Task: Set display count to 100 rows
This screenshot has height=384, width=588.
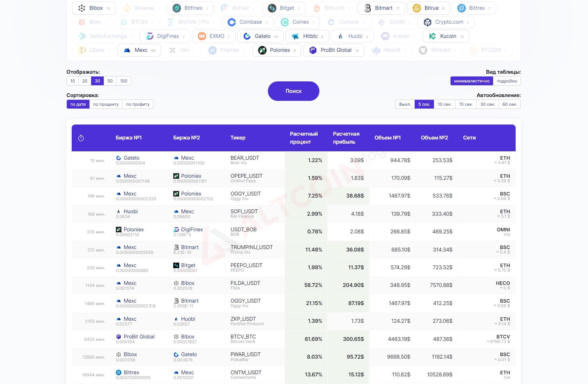Action: [x=124, y=81]
